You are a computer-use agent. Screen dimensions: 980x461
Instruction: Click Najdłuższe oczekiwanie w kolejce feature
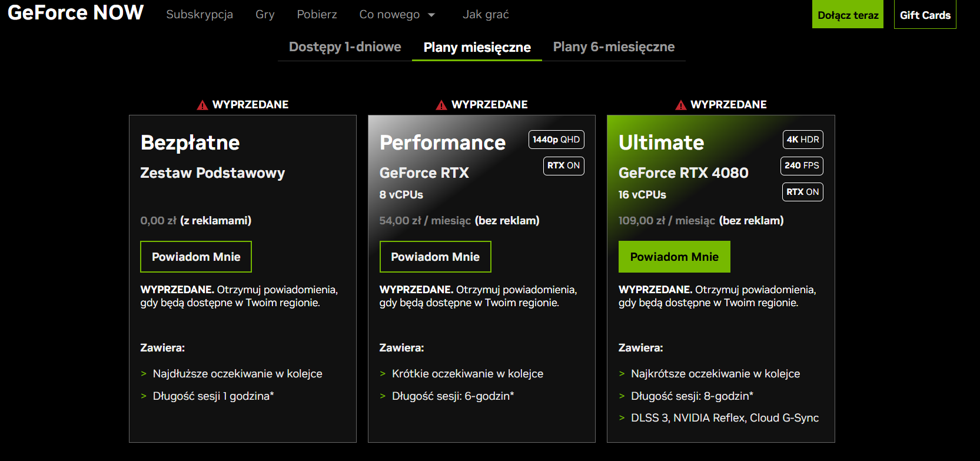(237, 374)
